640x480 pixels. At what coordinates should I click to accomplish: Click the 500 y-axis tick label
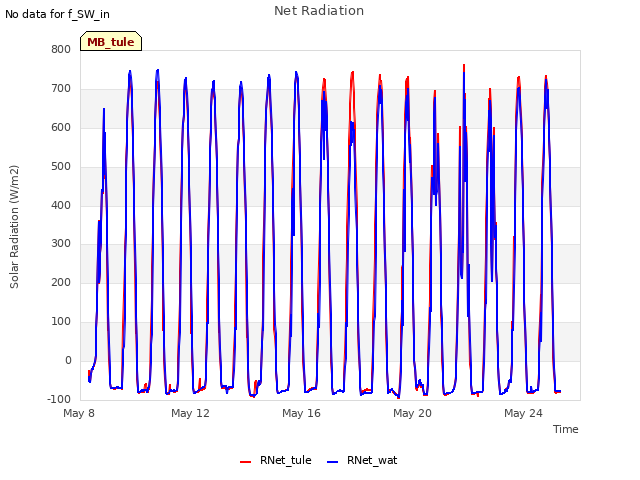(61, 166)
